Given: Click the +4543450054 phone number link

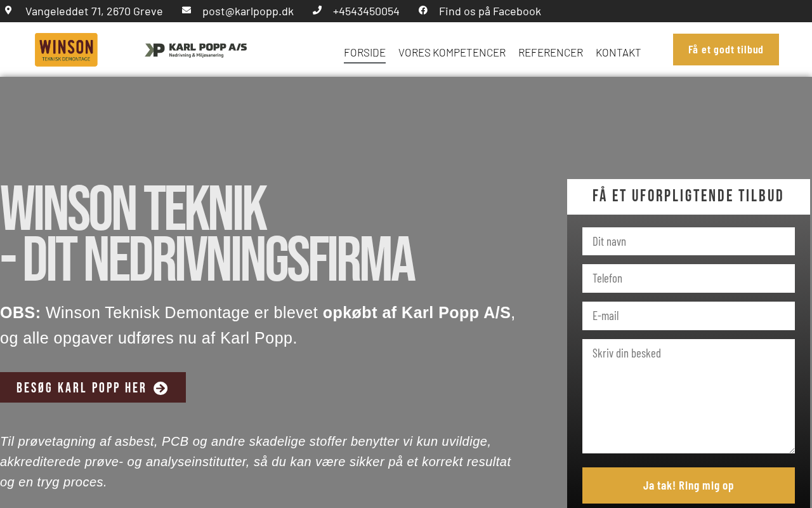Looking at the screenshot, I should coord(366,11).
